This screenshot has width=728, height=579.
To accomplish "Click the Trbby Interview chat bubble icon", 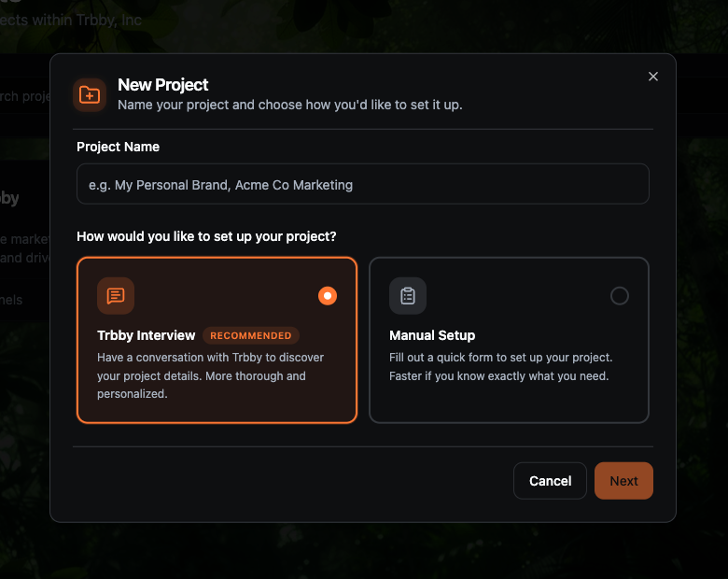I will tap(116, 296).
